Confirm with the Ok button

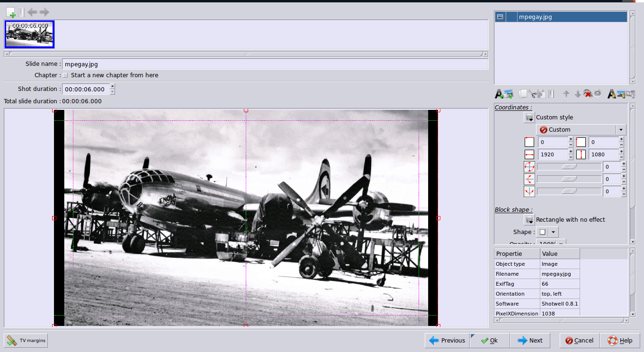pos(490,340)
